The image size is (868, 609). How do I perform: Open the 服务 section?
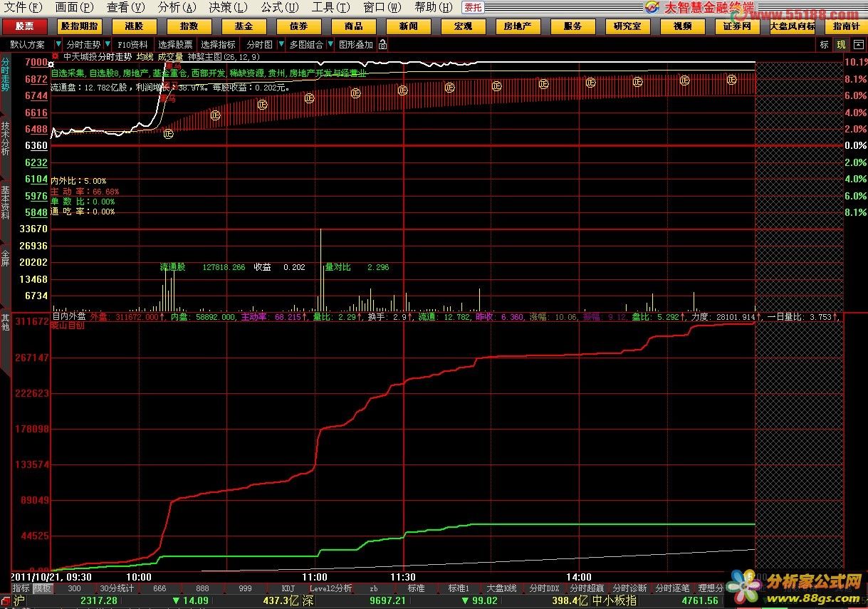[572, 26]
